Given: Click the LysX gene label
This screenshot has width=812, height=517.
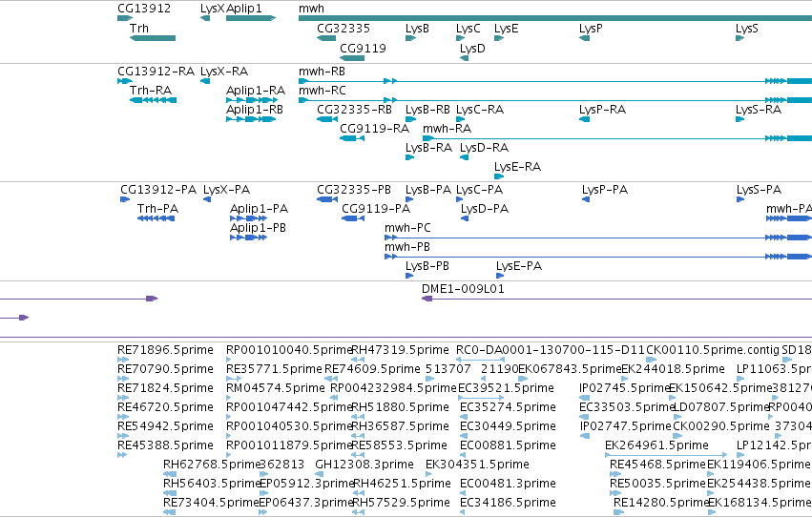Looking at the screenshot, I should (x=213, y=9).
